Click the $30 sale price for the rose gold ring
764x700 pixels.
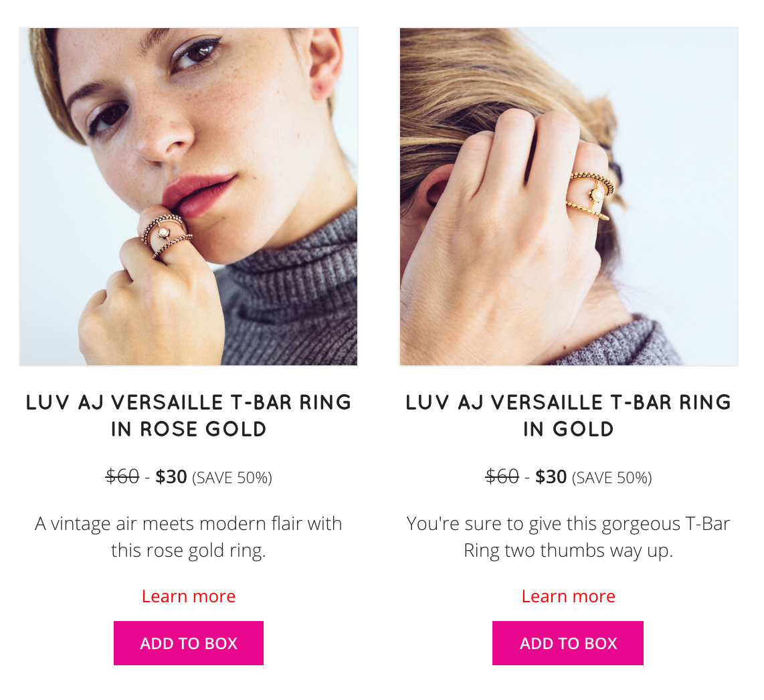(171, 476)
